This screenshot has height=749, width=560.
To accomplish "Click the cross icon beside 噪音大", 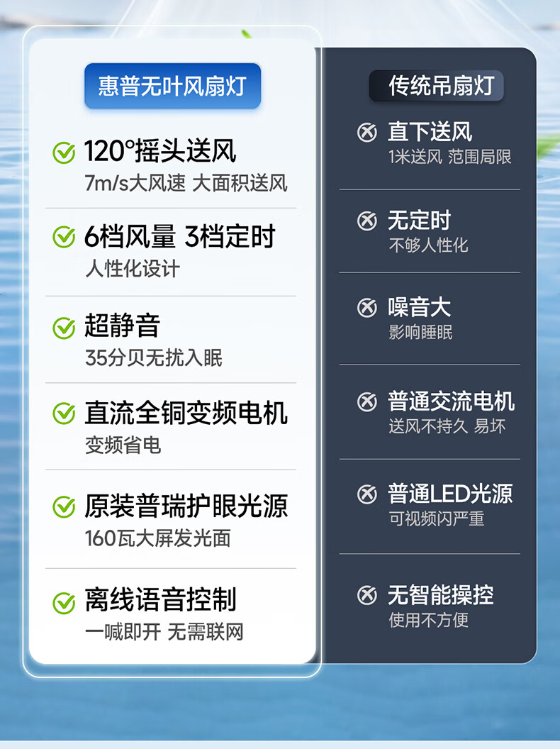I will (x=366, y=308).
